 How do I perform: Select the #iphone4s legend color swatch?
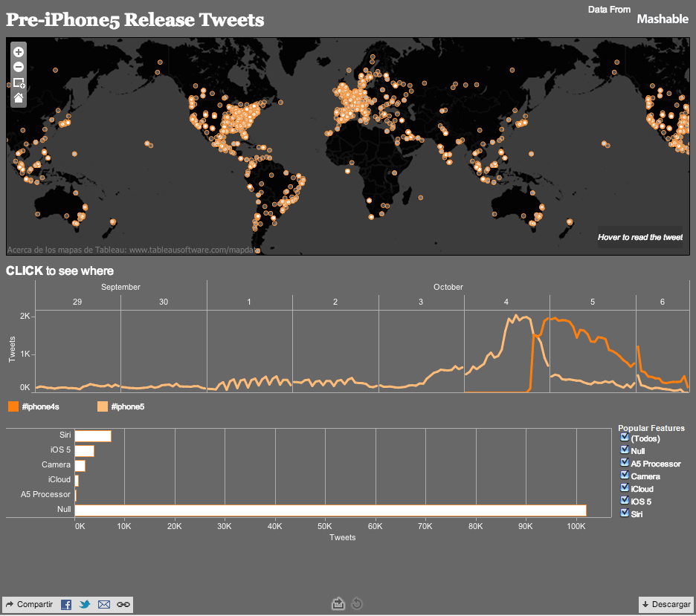12,406
